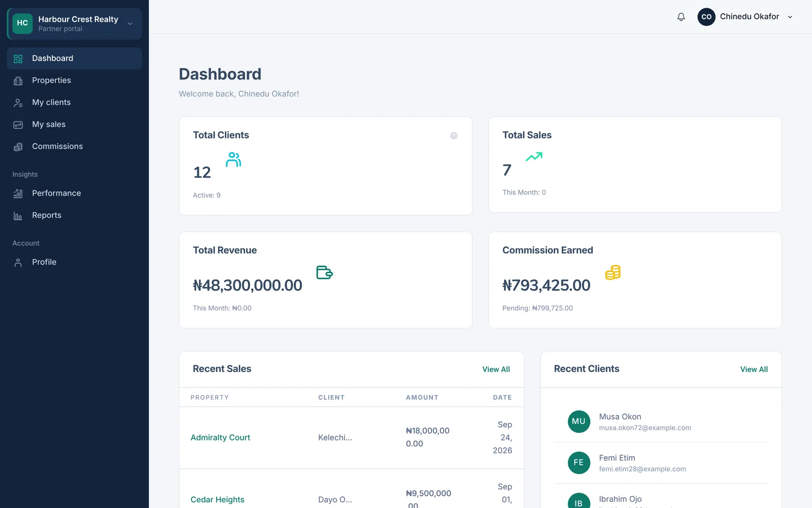This screenshot has width=812, height=508.
Task: Expand the Harbour Crest Realty portal switcher
Action: [75, 23]
